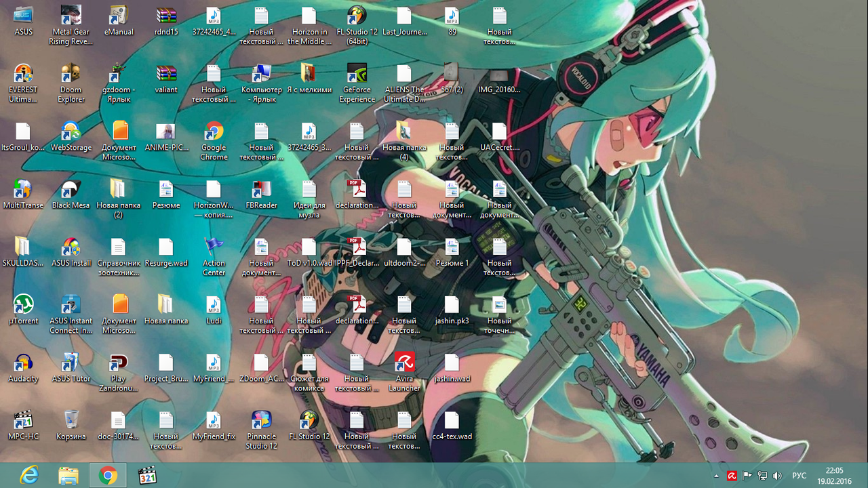Launch Play Zandronum shortcut
This screenshot has width=868, height=488.
119,372
